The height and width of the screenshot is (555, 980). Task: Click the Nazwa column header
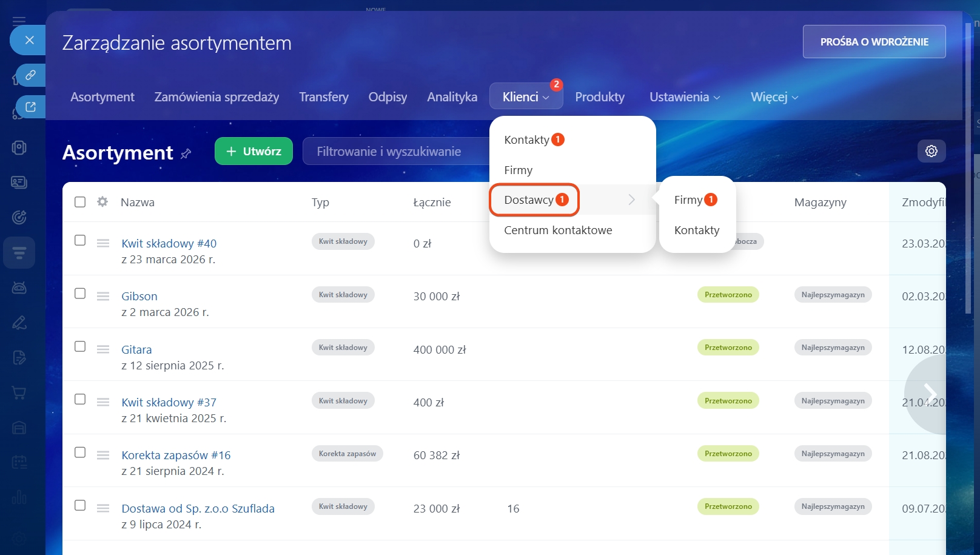click(x=138, y=202)
